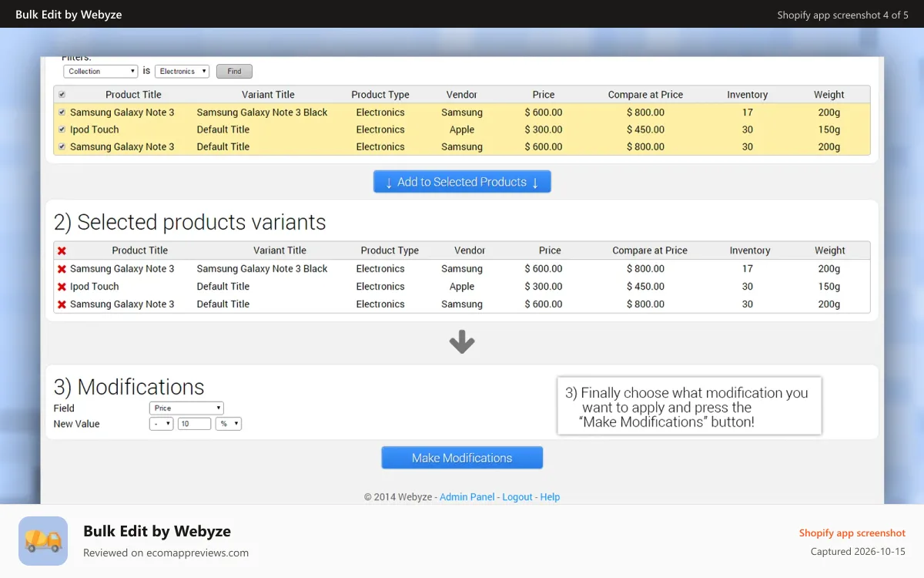Click the 'Field' label in Modifications section
Viewport: 924px width, 578px height.
[64, 408]
